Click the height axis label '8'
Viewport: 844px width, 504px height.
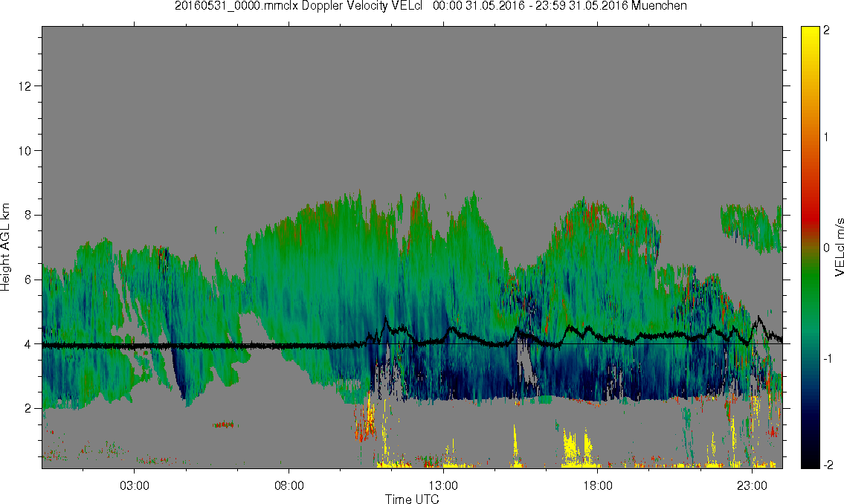pyautogui.click(x=28, y=215)
